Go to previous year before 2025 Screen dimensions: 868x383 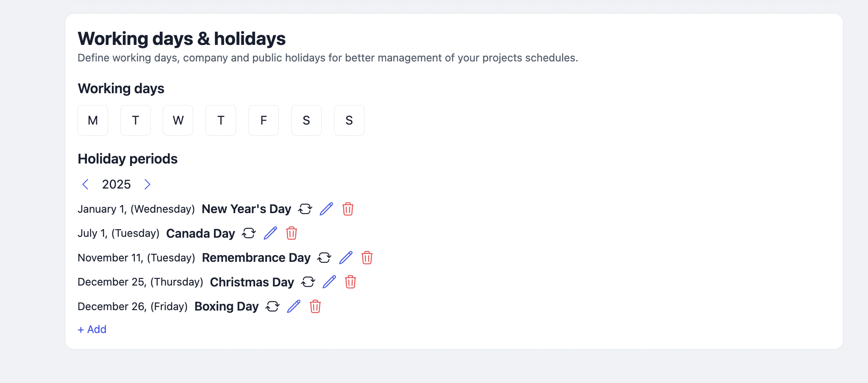(85, 184)
